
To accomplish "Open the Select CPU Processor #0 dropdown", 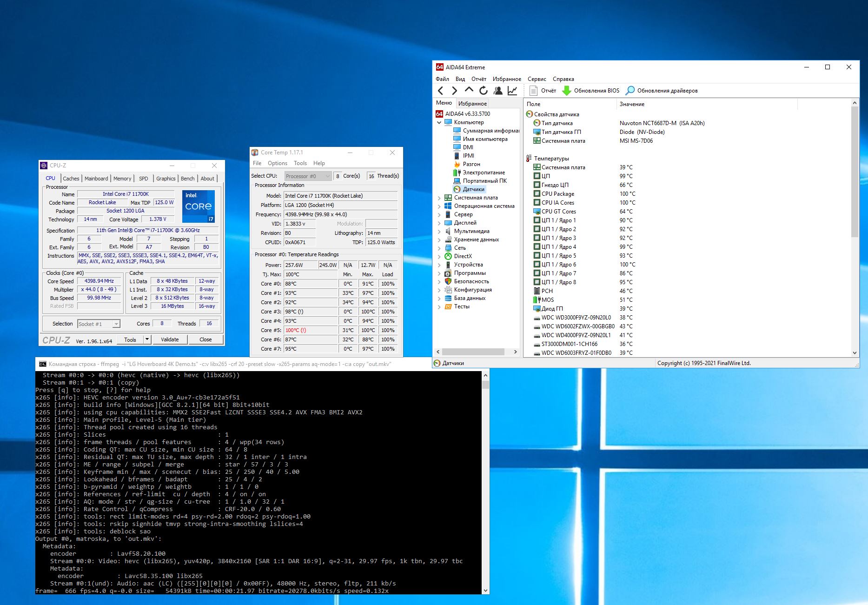I will (307, 176).
